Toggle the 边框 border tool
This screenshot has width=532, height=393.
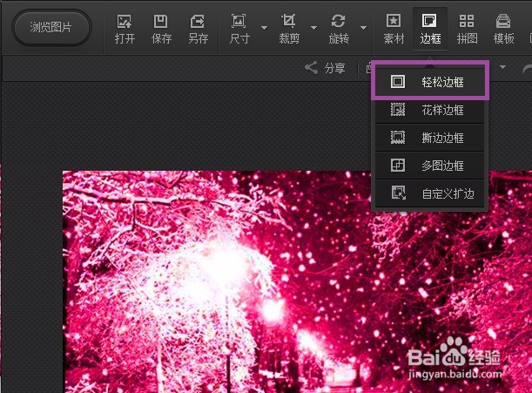click(x=430, y=30)
